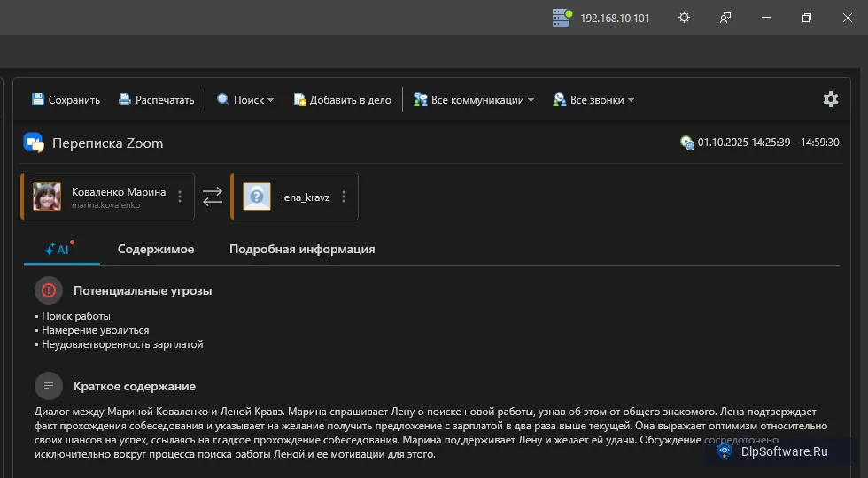
Task: Click the Краткое содержание heading
Action: [135, 386]
